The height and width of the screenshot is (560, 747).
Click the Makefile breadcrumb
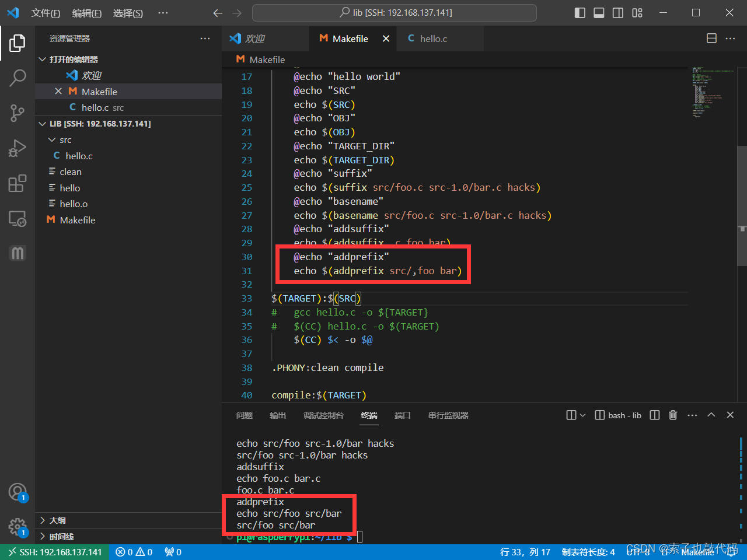(x=261, y=60)
